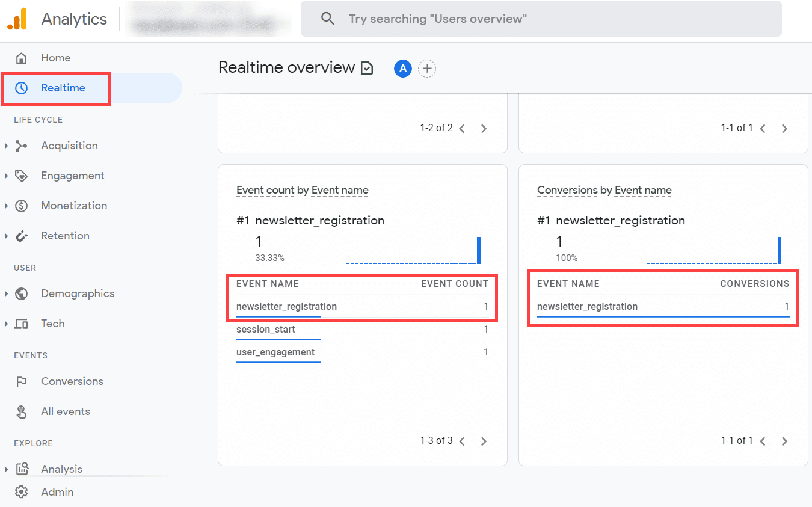
Task: Open Engagement reports
Action: coord(73,176)
